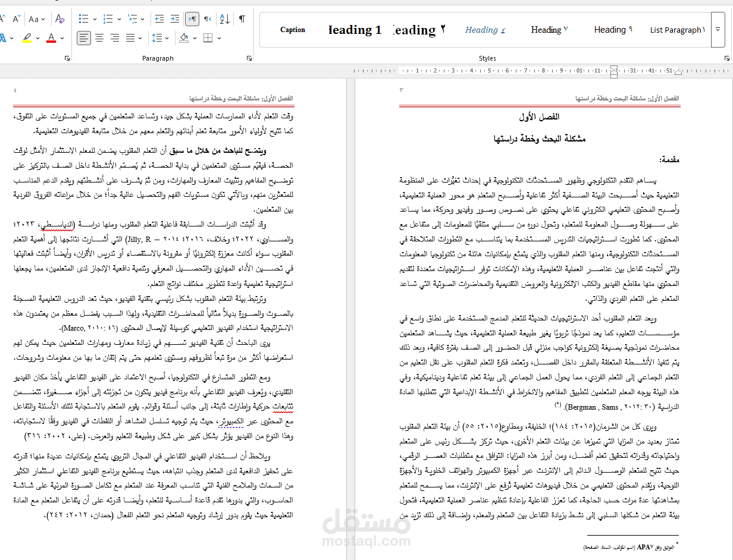The image size is (733, 560).
Task: Apply a bulleted list
Action: click(x=83, y=19)
